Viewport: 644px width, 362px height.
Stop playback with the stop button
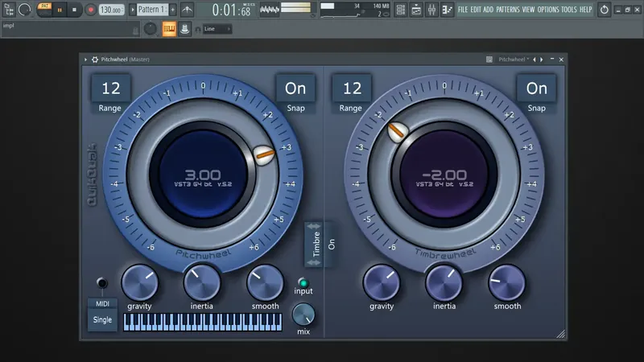74,10
